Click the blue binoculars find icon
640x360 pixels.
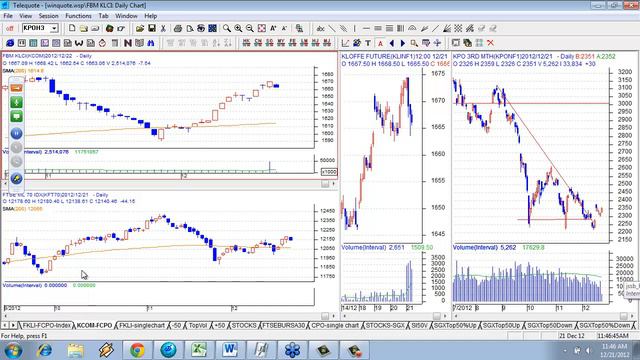pyautogui.click(x=151, y=42)
